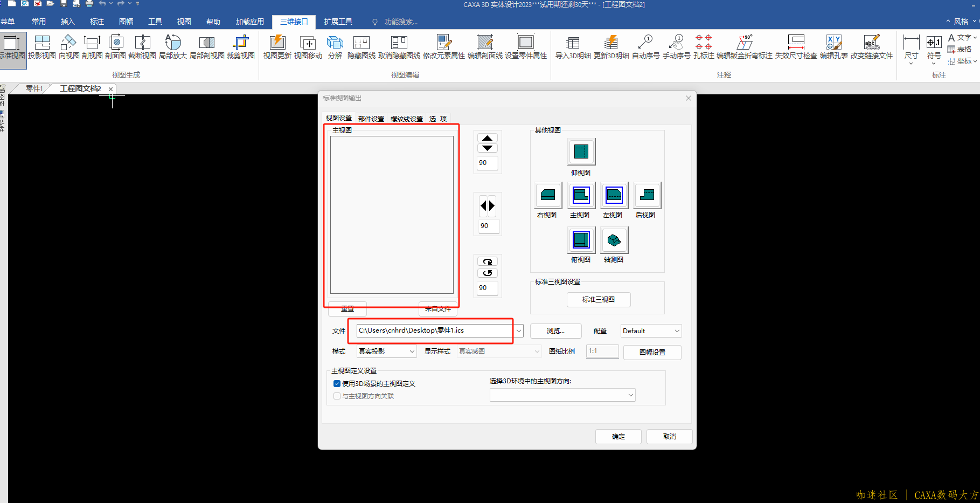980x503 pixels.
Task: Run 失效尺寸检查 invalid dimension check
Action: pos(796,47)
